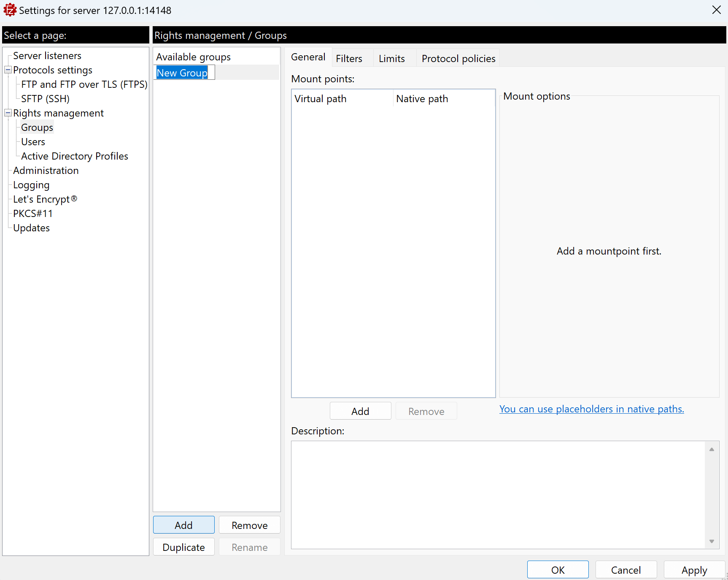The width and height of the screenshot is (728, 580).
Task: Add a new mount point
Action: 360,411
